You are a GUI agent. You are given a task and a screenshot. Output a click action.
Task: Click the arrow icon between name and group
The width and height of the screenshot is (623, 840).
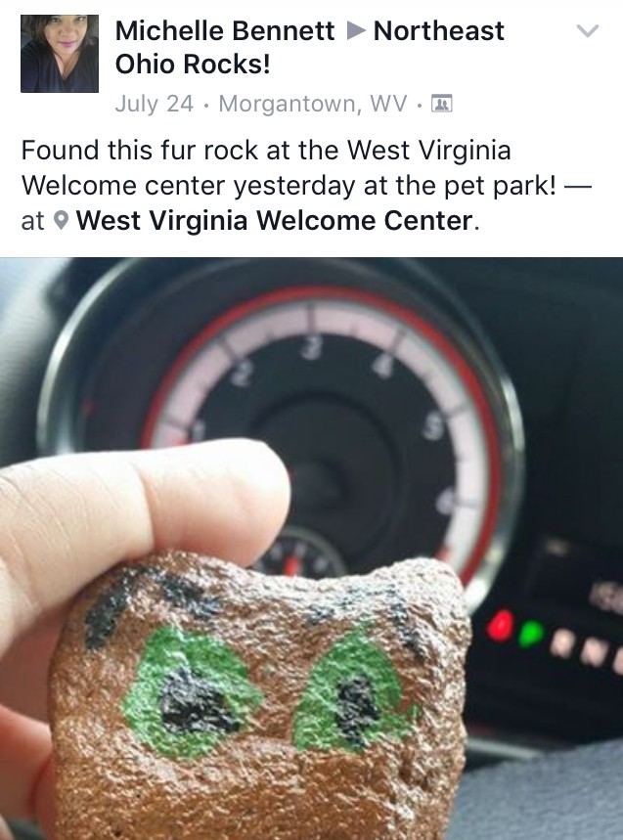(355, 30)
